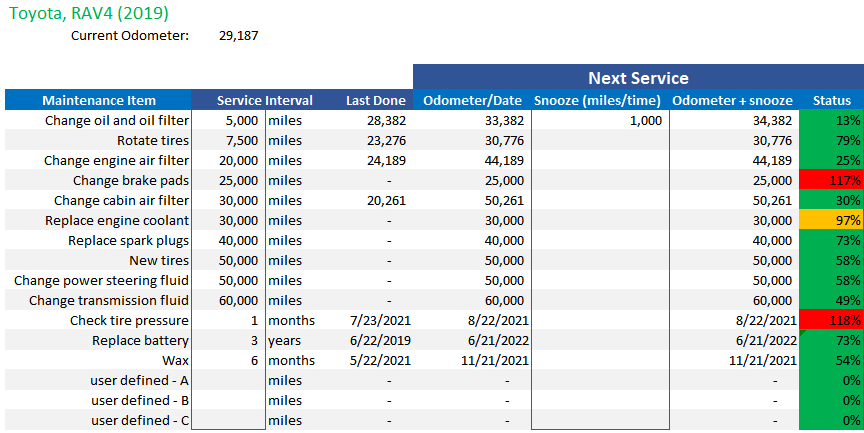Screen dimensions: 864x433
Task: Select the orange 97% coolant status cell
Action: tap(832, 220)
